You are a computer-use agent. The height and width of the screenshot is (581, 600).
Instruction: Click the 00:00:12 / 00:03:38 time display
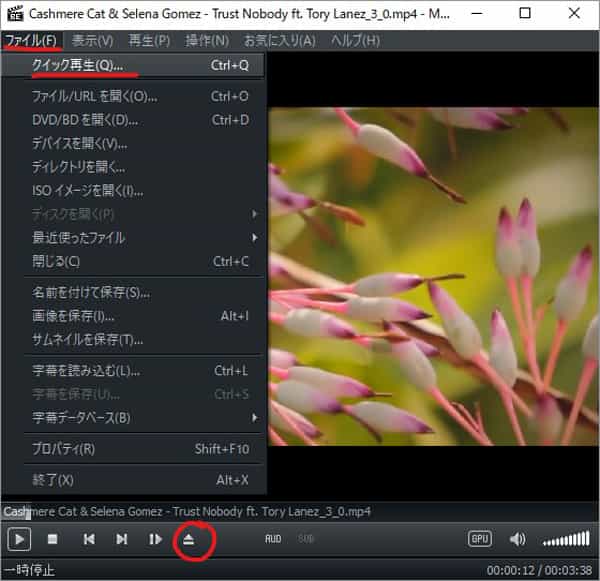click(540, 570)
